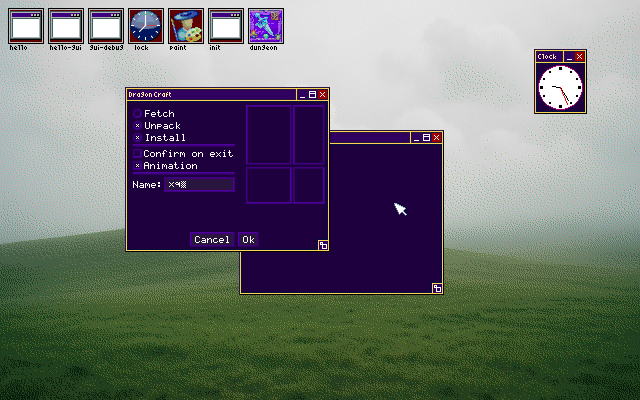The width and height of the screenshot is (640, 400).
Task: Select the top-left large panel in DragonCraft
Action: pos(269,135)
